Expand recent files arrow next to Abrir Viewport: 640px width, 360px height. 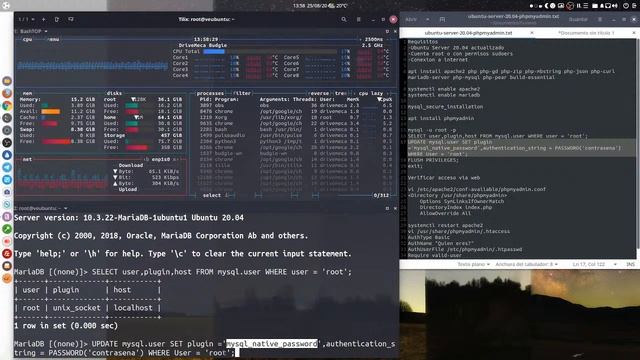427,19
